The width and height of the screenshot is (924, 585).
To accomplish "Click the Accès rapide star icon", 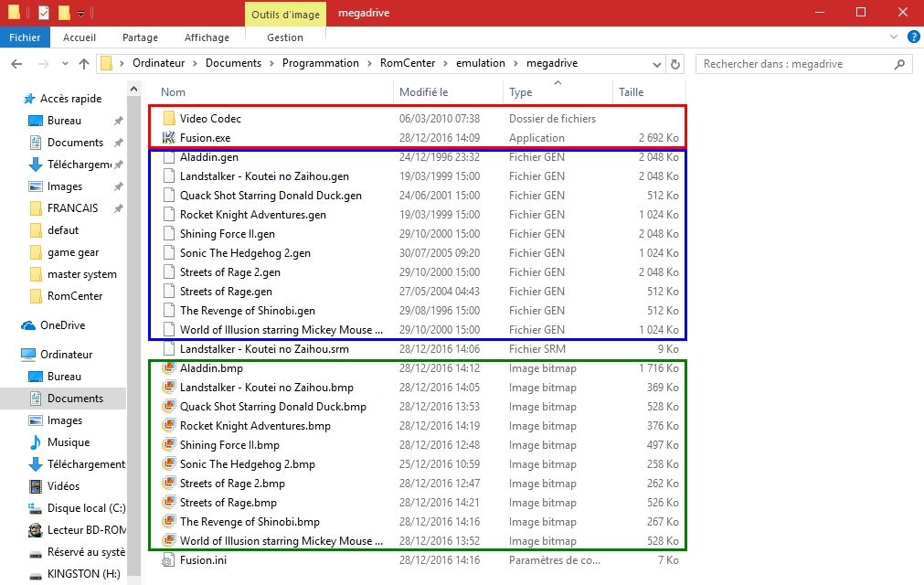I will point(29,99).
